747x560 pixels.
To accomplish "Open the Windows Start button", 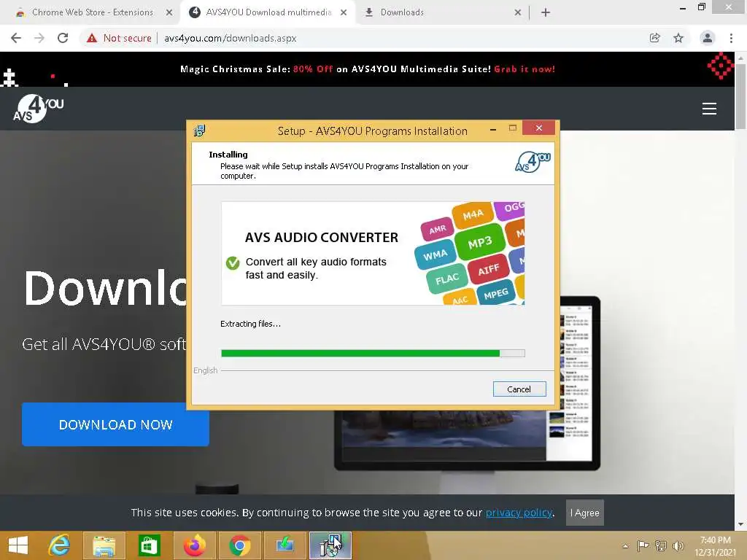I will click(x=18, y=545).
